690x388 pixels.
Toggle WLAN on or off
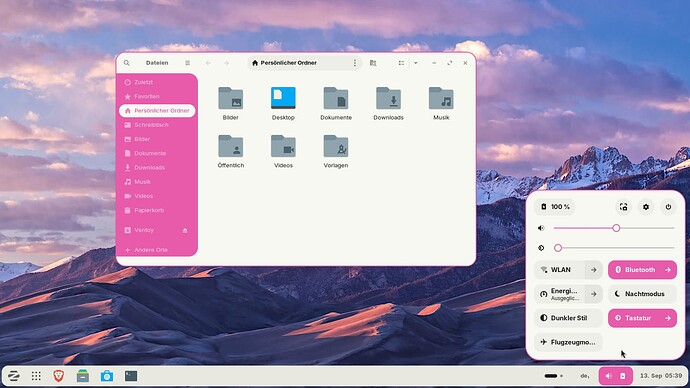tap(560, 270)
